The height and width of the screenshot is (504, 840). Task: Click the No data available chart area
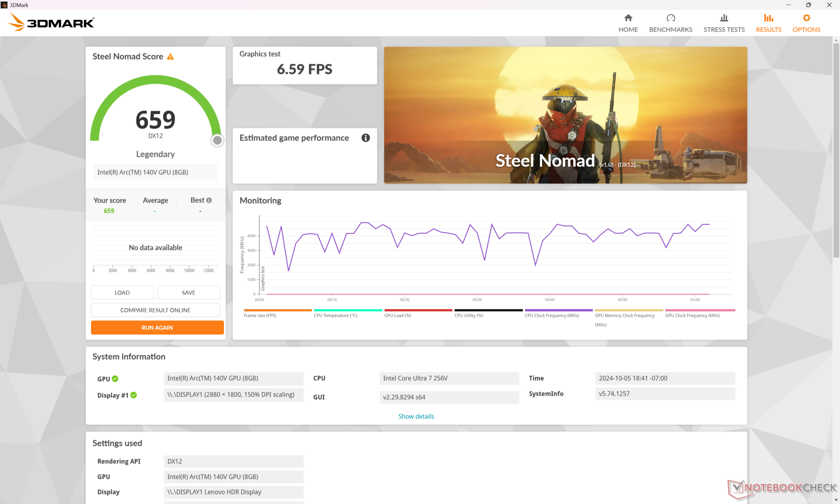point(155,248)
